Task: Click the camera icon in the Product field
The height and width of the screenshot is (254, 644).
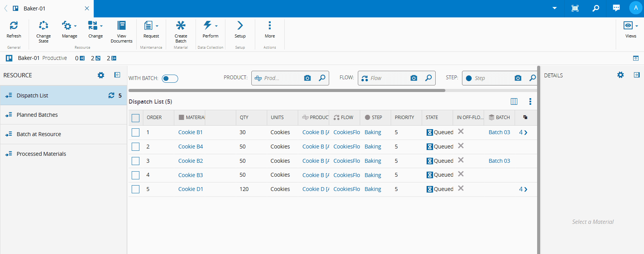Action: (x=307, y=78)
